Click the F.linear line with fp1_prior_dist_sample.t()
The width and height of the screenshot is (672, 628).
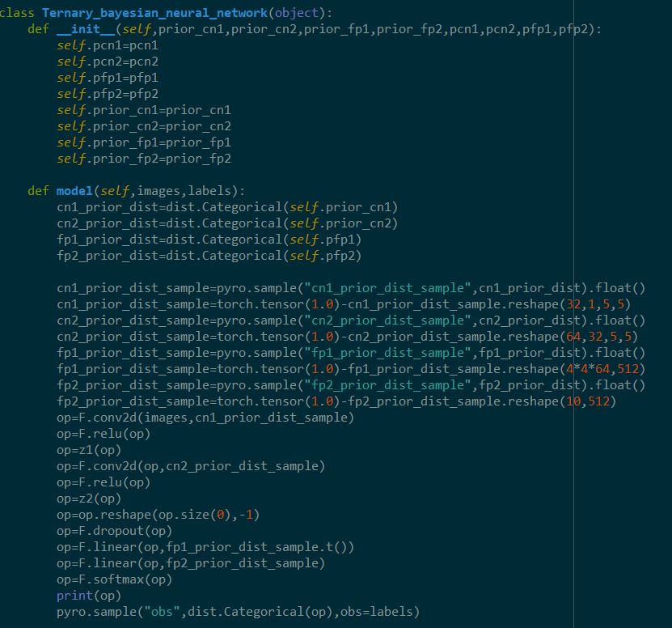(205, 547)
